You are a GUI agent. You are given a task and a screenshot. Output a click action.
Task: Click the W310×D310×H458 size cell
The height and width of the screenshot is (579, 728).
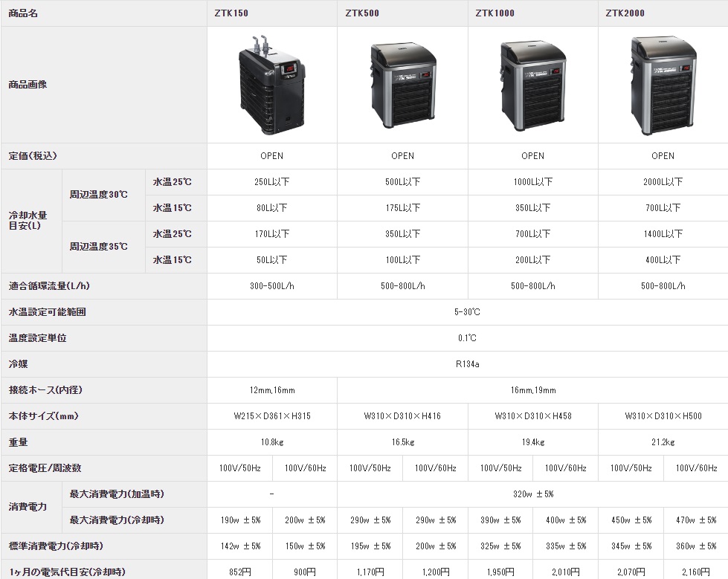click(x=533, y=415)
